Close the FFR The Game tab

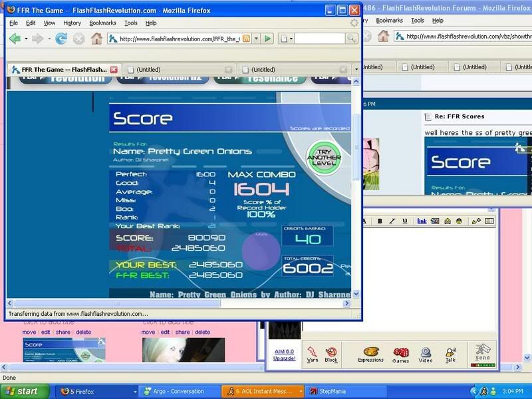[x=114, y=70]
